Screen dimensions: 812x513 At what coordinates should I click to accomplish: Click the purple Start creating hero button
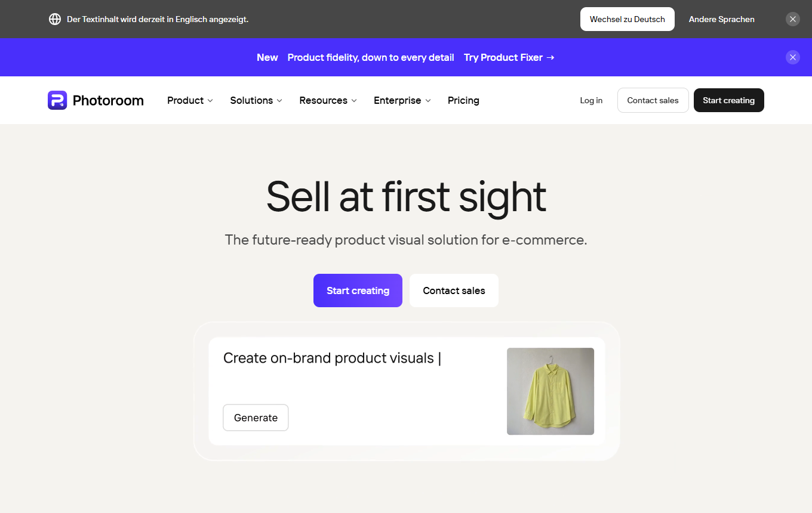pyautogui.click(x=358, y=291)
